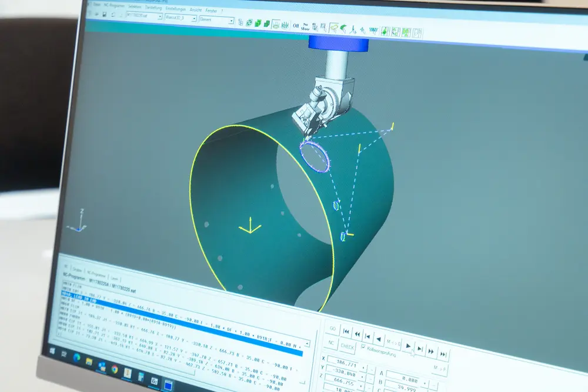
Task: Click the save disk icon in toolbar
Action: 104,15
